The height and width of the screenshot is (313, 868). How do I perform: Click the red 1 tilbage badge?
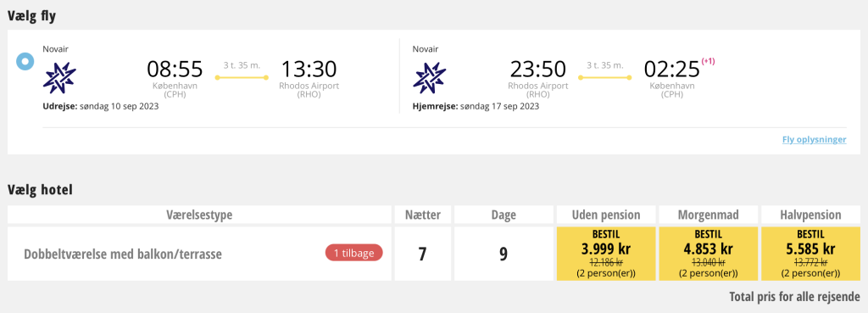coord(353,253)
